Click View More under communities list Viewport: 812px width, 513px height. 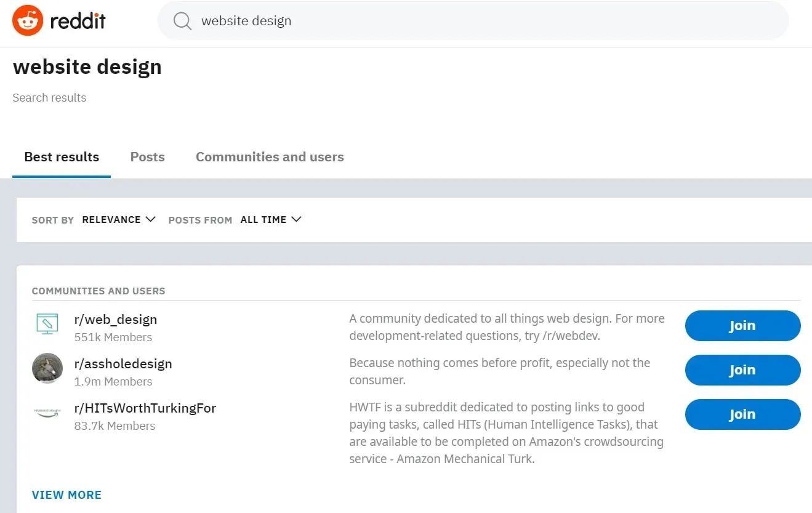[x=66, y=495]
